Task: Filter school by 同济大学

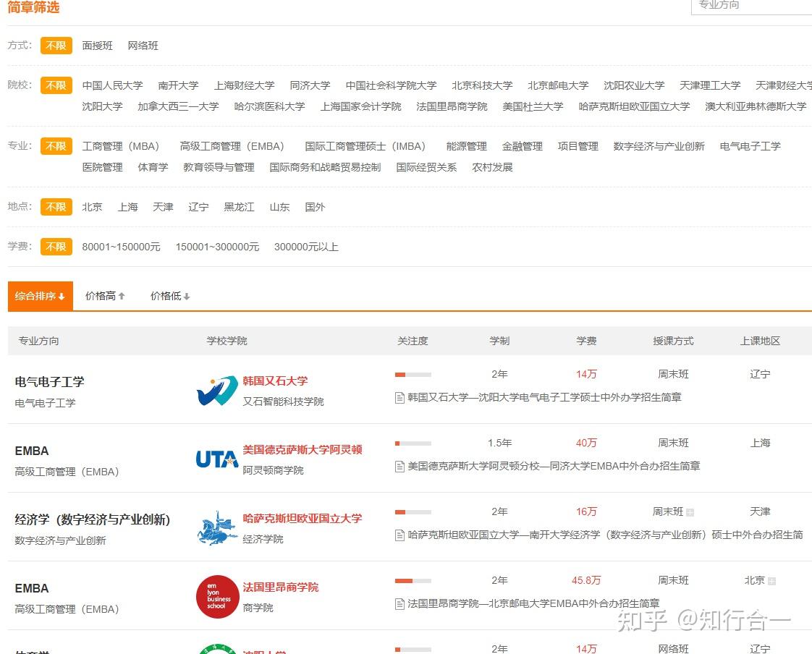Action: [x=310, y=85]
